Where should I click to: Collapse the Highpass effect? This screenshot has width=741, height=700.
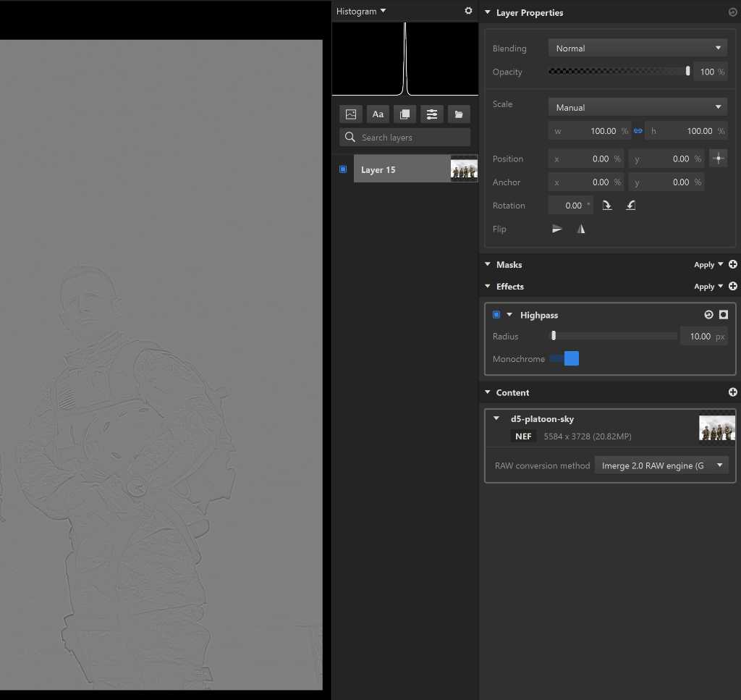click(509, 314)
